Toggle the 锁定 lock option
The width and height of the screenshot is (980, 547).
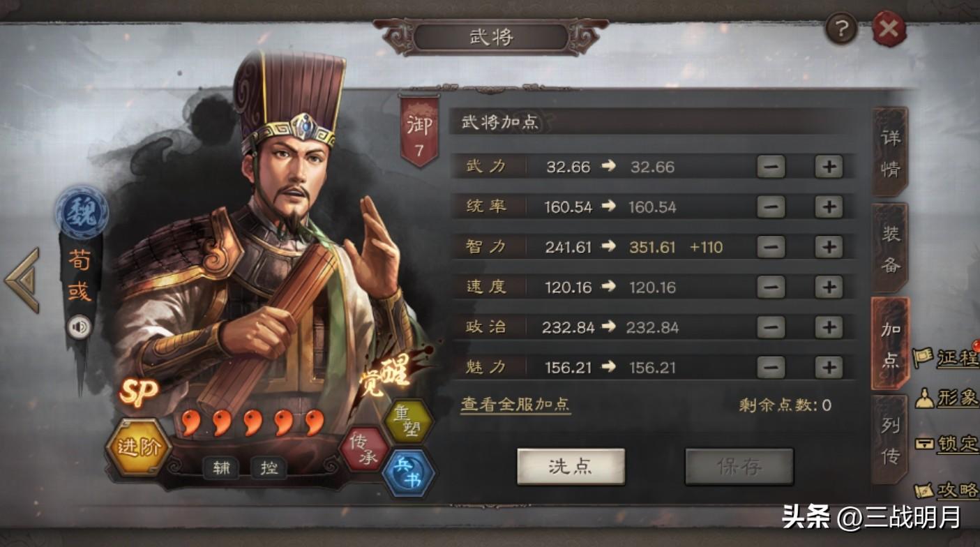[x=947, y=444]
